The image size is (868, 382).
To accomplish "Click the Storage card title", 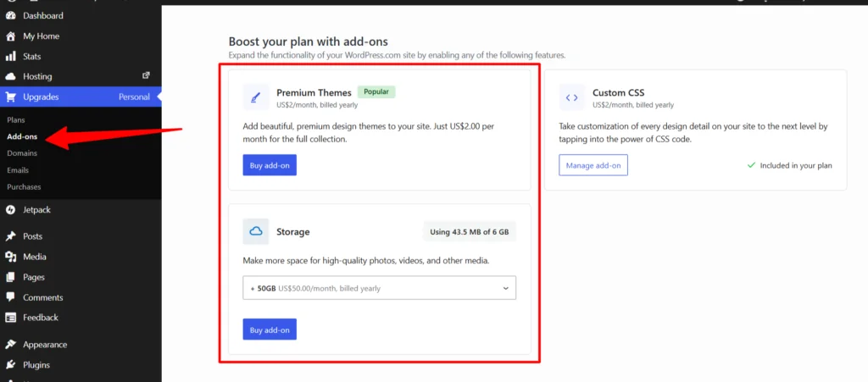I will point(292,232).
